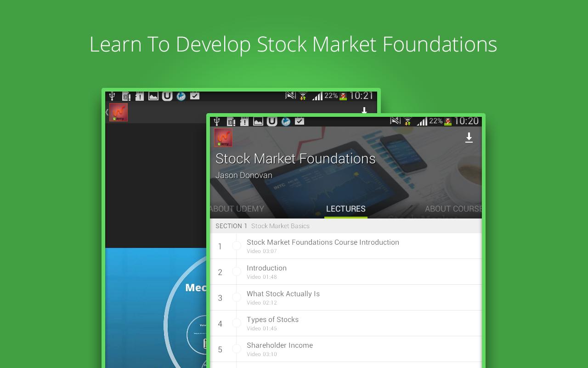Viewport: 588px width, 368px height.
Task: Tap the mute indicator icon in the status bar
Action: 395,121
